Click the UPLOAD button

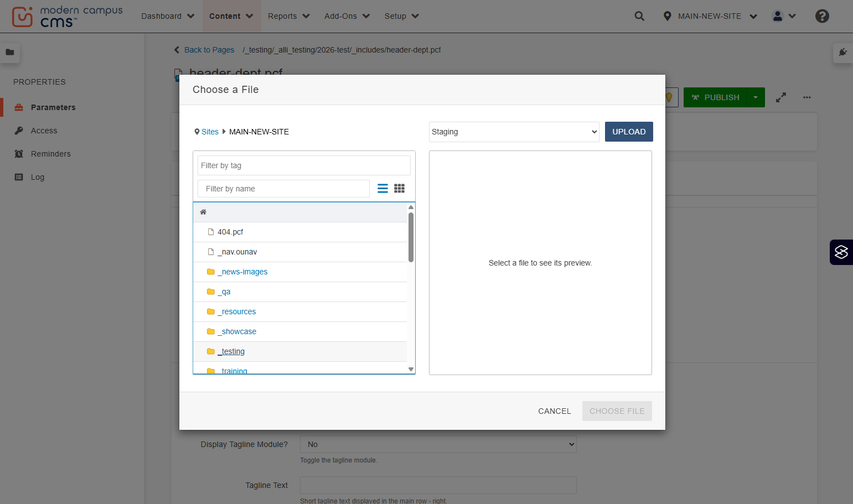(629, 132)
